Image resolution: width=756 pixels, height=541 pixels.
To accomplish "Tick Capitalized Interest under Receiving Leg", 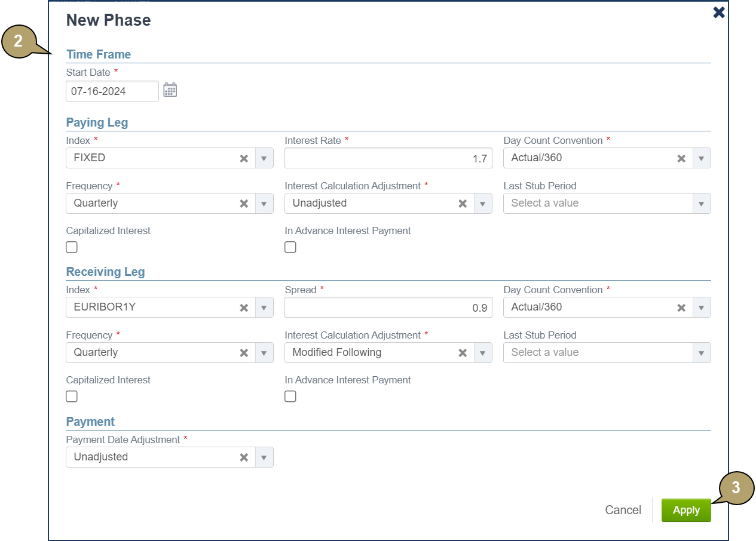I will click(72, 396).
